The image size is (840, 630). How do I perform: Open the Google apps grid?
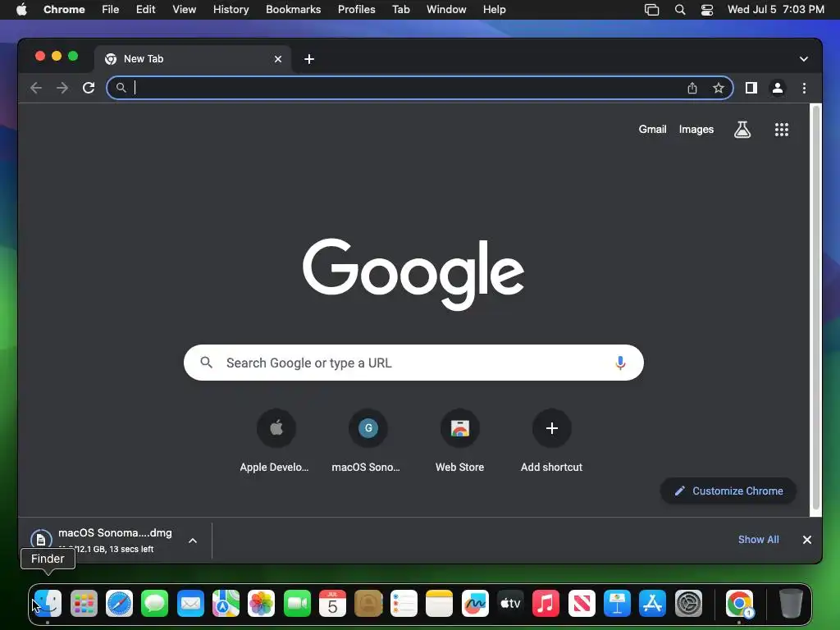coord(782,129)
